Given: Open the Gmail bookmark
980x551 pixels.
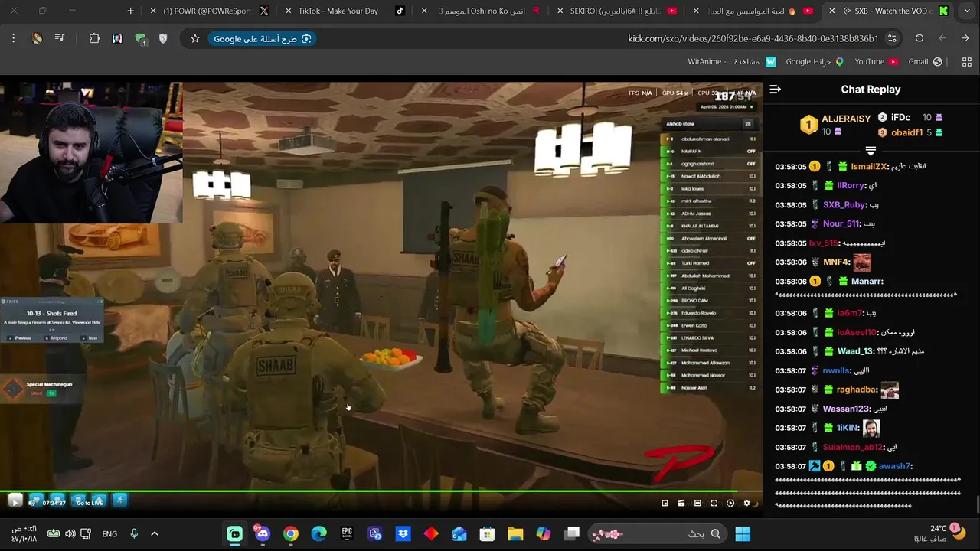Looking at the screenshot, I should coord(925,61).
